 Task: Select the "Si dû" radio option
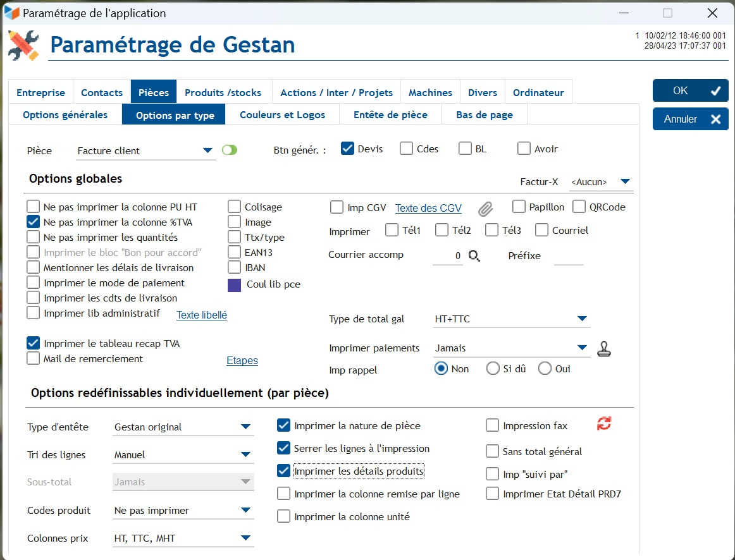[493, 368]
